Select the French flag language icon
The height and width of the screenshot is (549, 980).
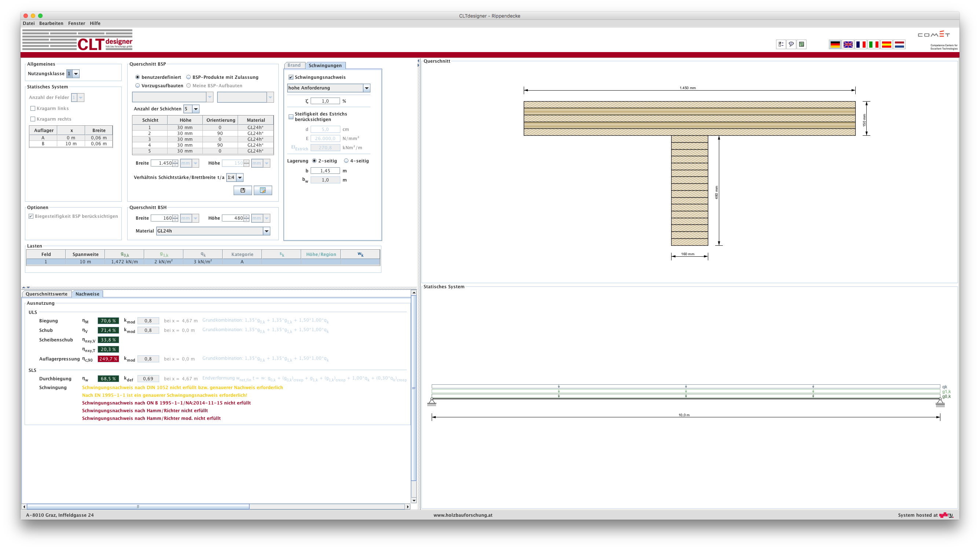[x=860, y=44]
